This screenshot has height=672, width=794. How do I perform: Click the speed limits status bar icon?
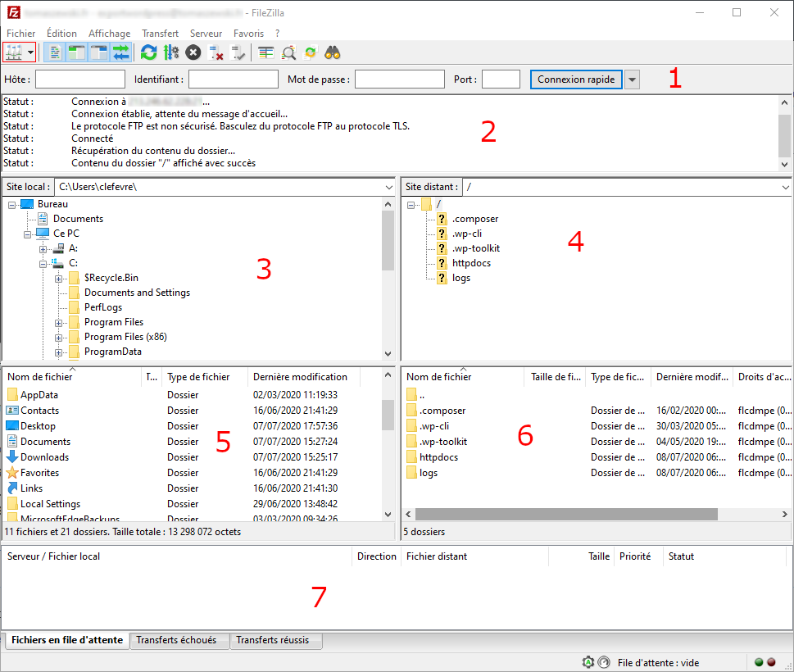point(604,662)
